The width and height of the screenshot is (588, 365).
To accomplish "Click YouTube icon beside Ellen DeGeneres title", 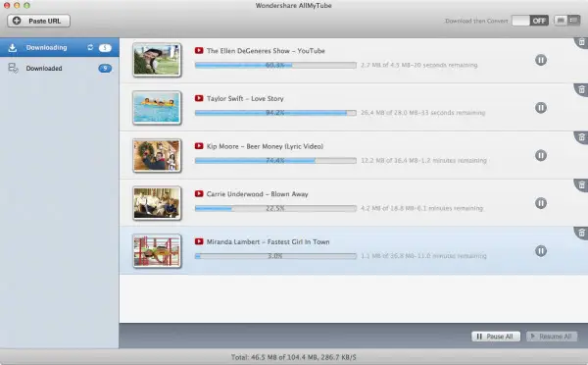I will (199, 50).
